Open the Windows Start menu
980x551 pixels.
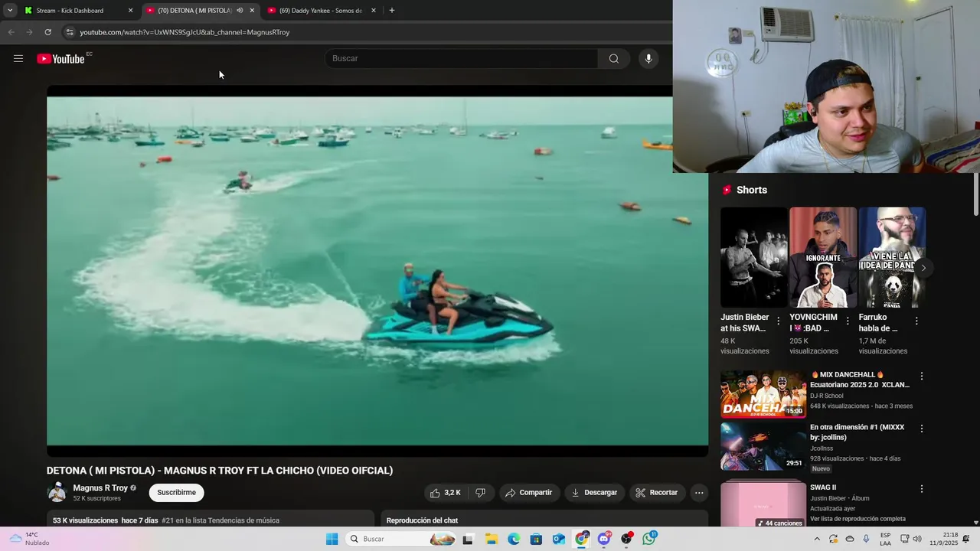click(332, 539)
